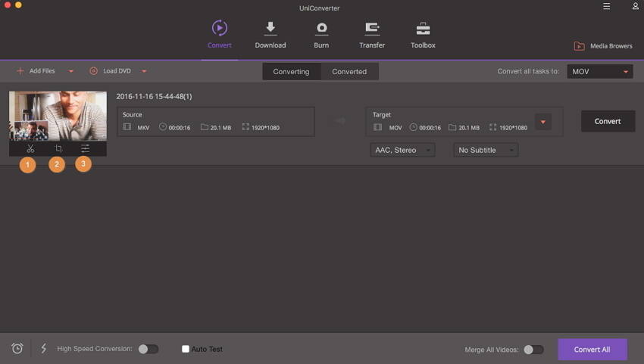Toggle Merge All Videos switch
This screenshot has height=364, width=644.
(x=533, y=350)
